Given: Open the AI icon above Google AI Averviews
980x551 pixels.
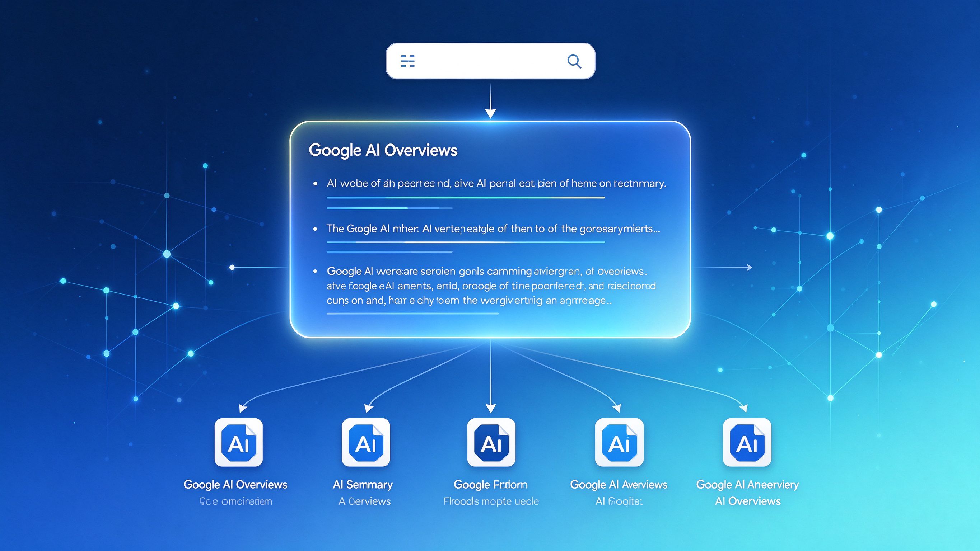Looking at the screenshot, I should (x=619, y=442).
